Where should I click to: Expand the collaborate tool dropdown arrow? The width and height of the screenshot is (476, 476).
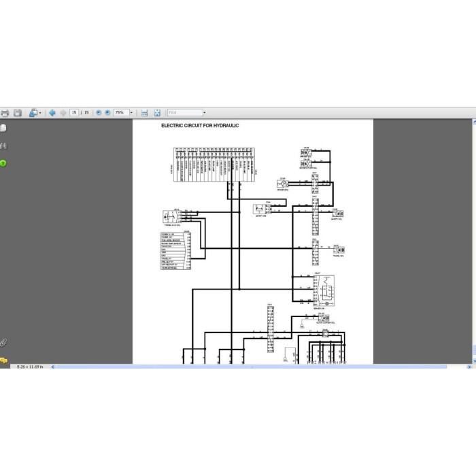40,113
